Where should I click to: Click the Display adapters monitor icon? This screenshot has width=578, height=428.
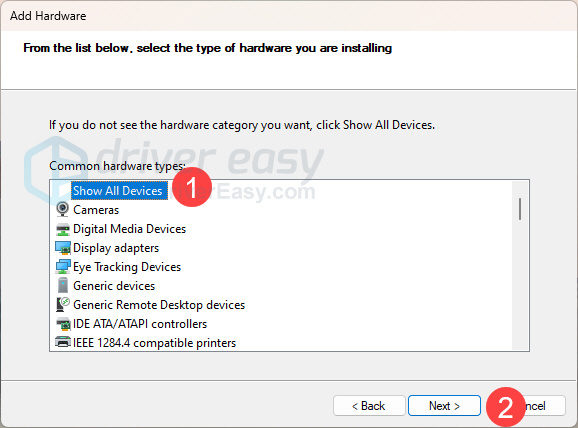tap(63, 248)
